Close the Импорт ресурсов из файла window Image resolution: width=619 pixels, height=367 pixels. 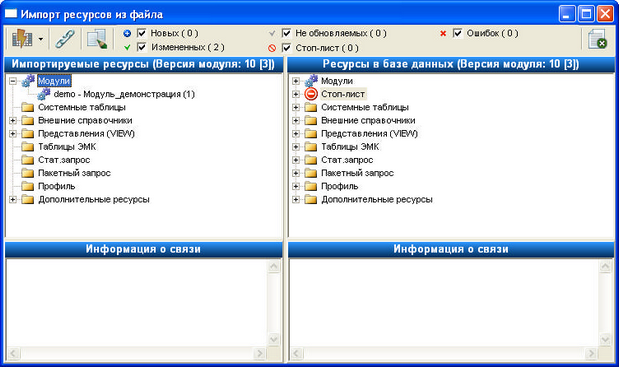coord(605,14)
